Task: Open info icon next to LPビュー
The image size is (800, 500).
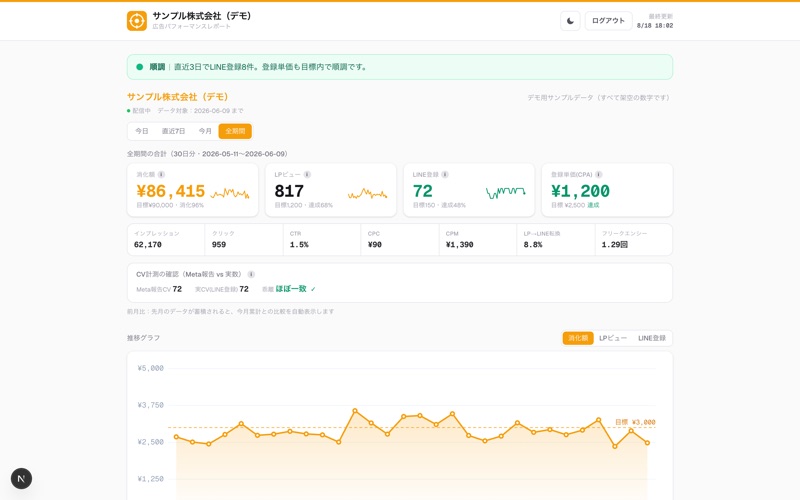Action: [307, 174]
